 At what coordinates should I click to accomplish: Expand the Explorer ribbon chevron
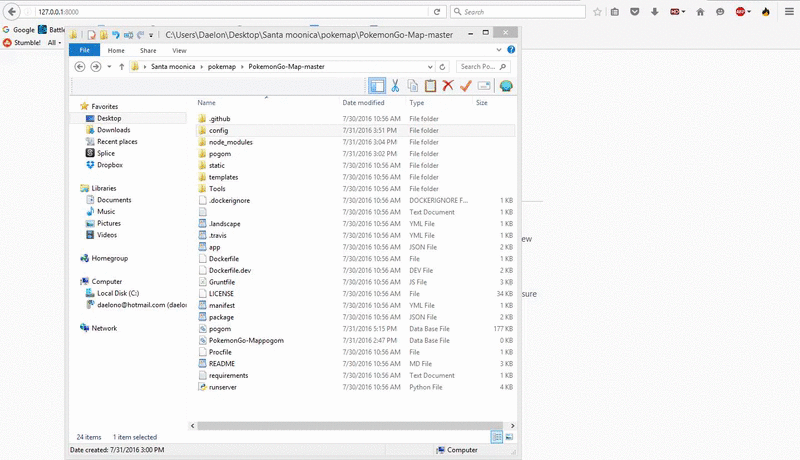499,49
